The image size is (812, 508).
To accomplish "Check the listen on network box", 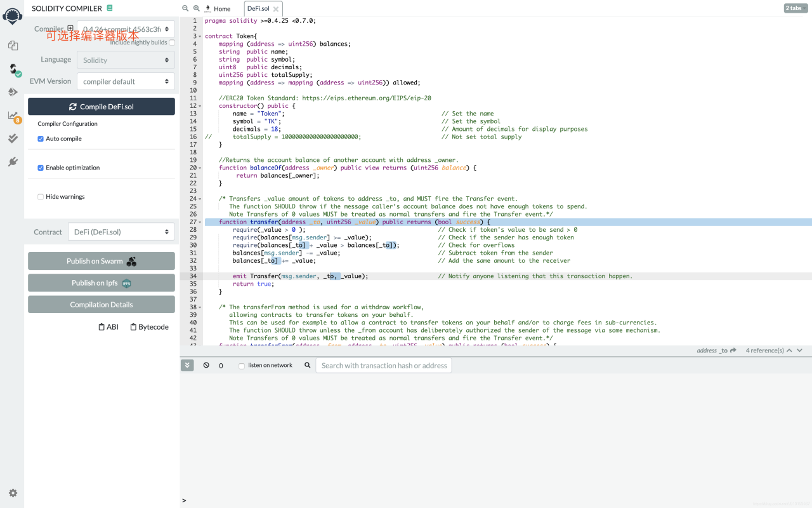I will (241, 366).
